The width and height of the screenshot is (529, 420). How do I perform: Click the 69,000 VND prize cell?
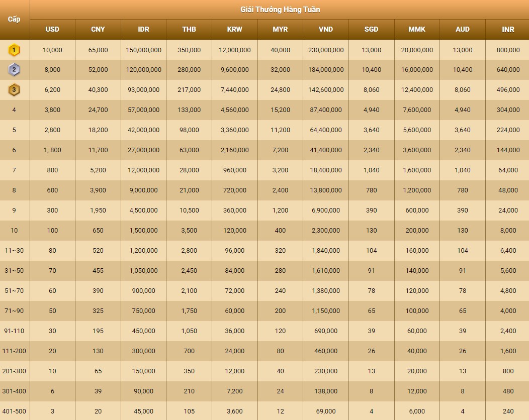326,411
